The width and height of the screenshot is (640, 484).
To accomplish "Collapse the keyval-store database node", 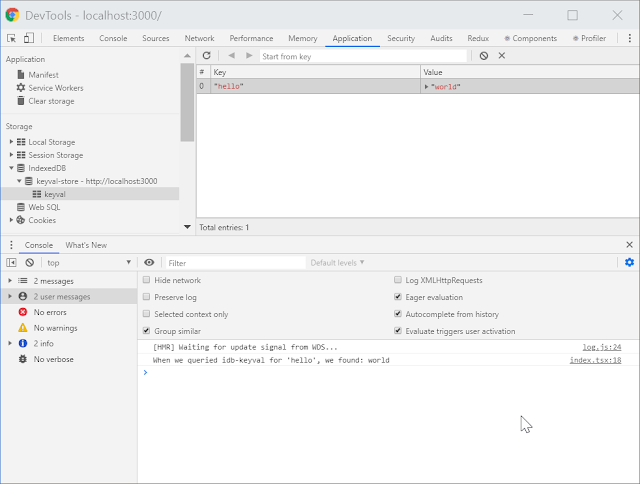I will pos(19,181).
